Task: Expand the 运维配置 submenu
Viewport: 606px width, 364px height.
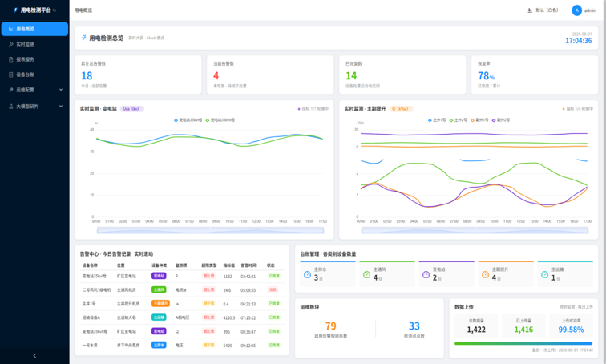Action: coord(34,90)
